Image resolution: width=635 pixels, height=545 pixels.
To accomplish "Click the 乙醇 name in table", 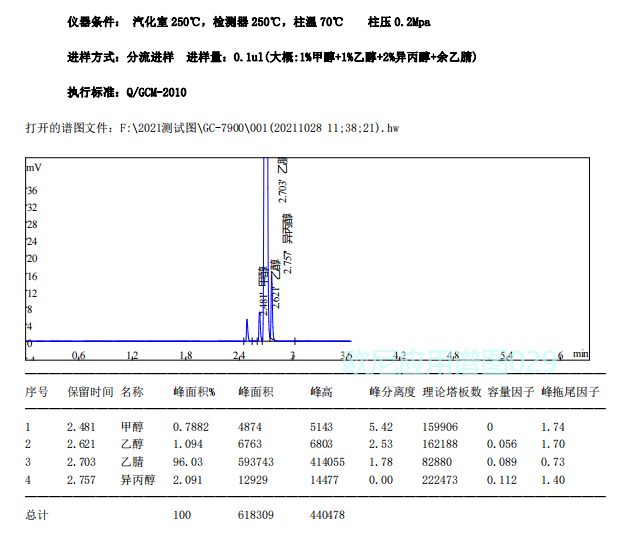I will point(132,444).
